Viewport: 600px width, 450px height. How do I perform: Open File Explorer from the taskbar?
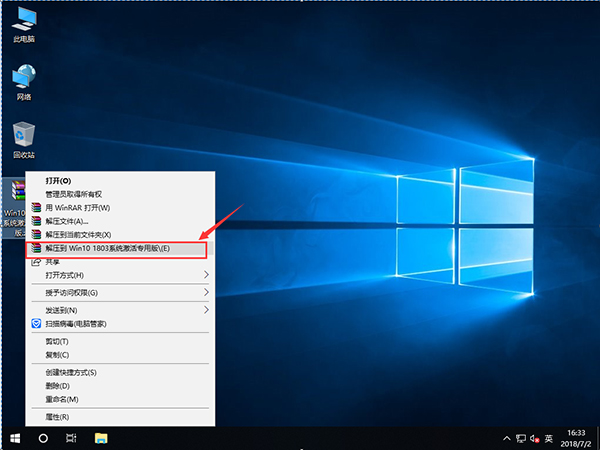click(101, 439)
